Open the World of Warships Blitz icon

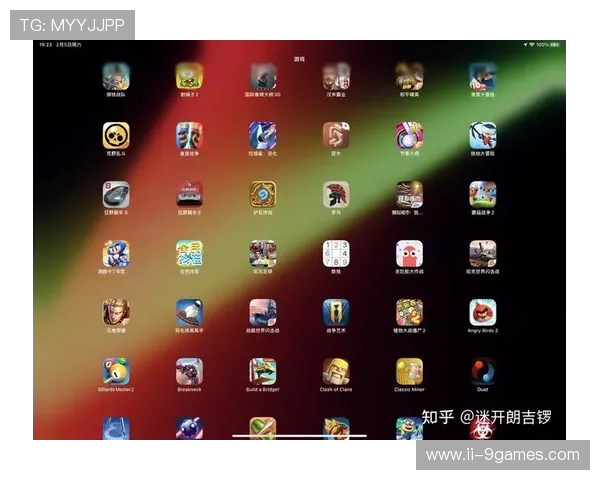tap(263, 312)
